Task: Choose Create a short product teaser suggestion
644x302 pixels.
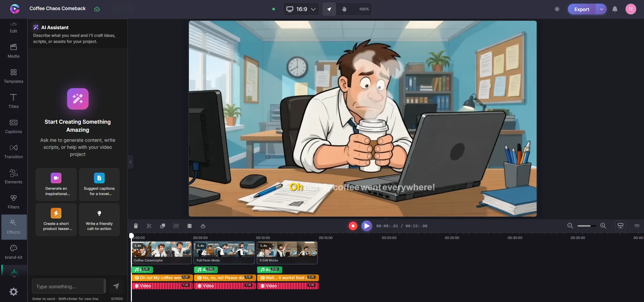Action: [x=56, y=220]
